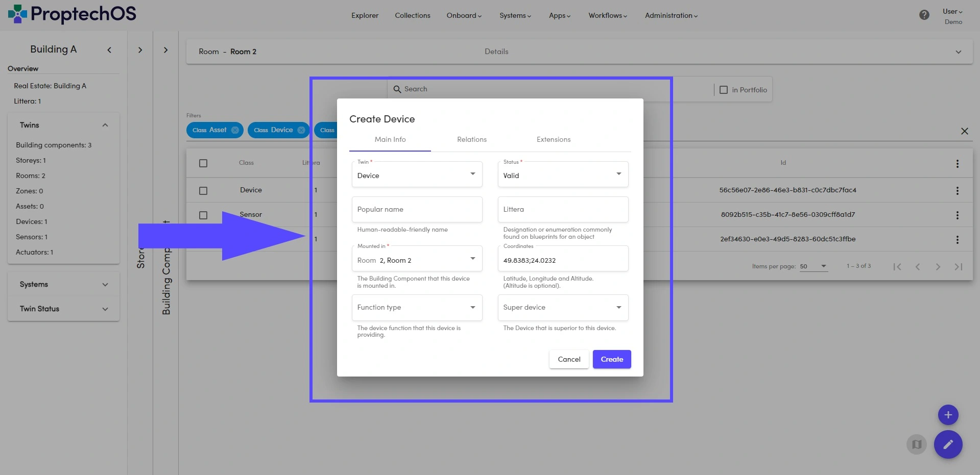The height and width of the screenshot is (475, 980).
Task: Change Items per page dropdown
Action: (x=813, y=266)
